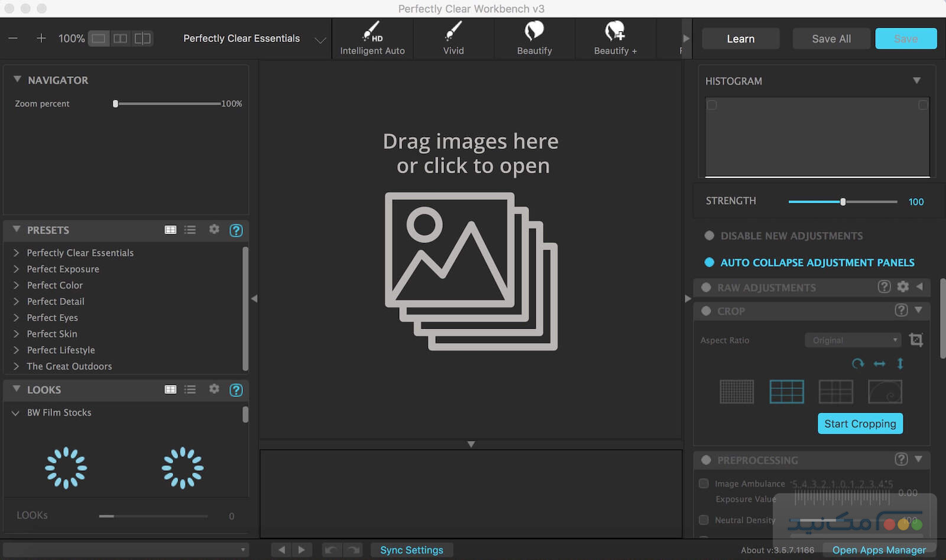This screenshot has height=560, width=946.
Task: Click the Sync Settings button
Action: 412,550
